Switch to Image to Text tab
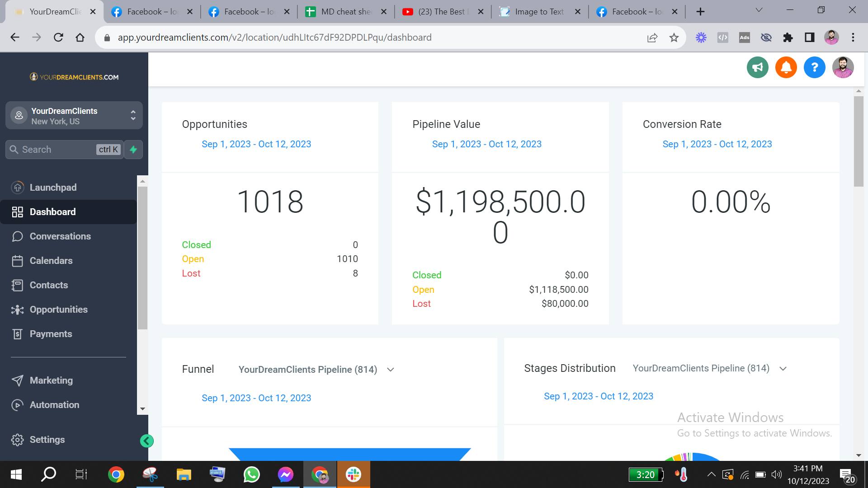This screenshot has width=868, height=488. click(539, 12)
